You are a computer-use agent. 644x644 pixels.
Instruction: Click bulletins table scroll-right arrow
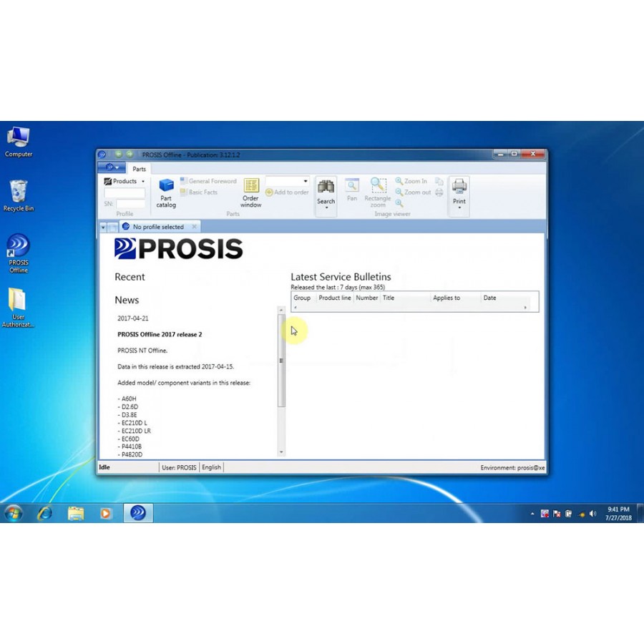pos(525,308)
